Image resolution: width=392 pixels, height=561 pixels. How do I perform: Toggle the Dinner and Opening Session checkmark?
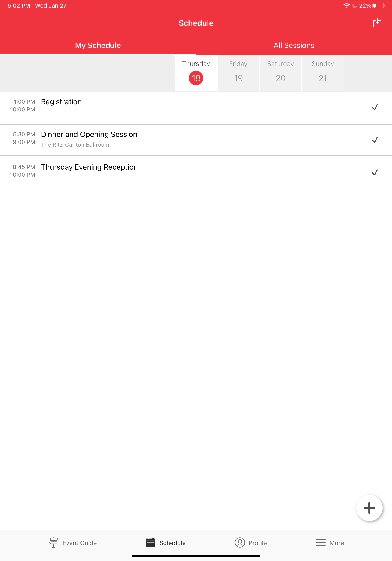click(x=374, y=140)
